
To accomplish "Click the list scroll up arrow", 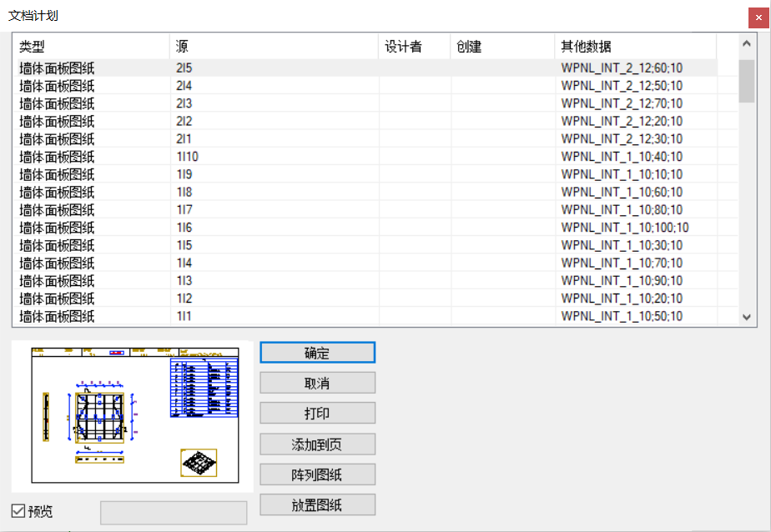I will click(x=747, y=43).
